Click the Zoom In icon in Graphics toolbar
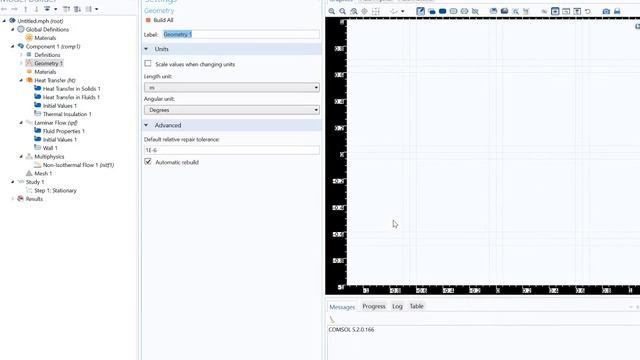Image resolution: width=640 pixels, height=360 pixels. coord(332,11)
